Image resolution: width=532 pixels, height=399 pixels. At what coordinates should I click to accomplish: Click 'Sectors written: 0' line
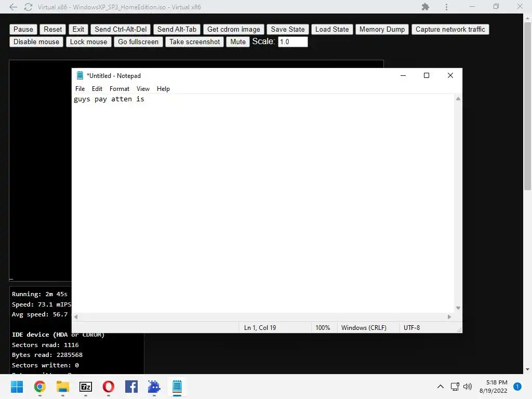tap(45, 365)
